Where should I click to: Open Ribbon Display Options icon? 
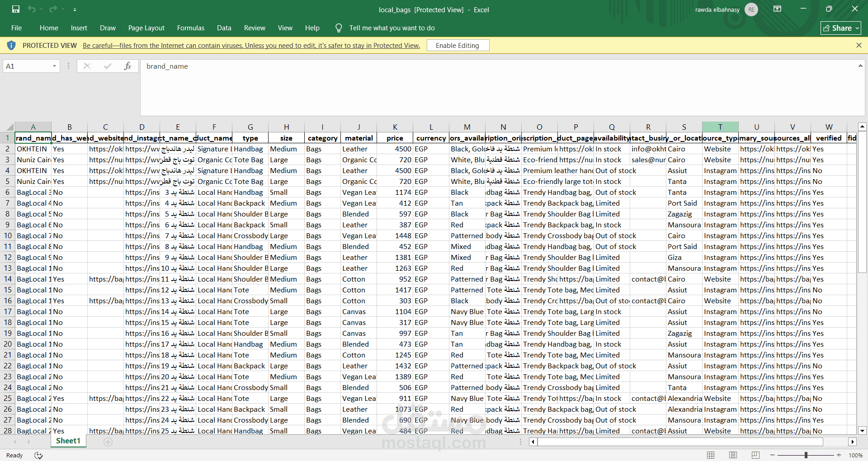click(777, 9)
